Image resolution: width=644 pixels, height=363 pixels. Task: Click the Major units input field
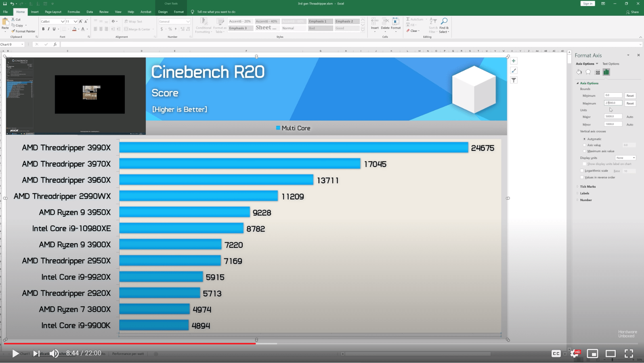coord(613,116)
